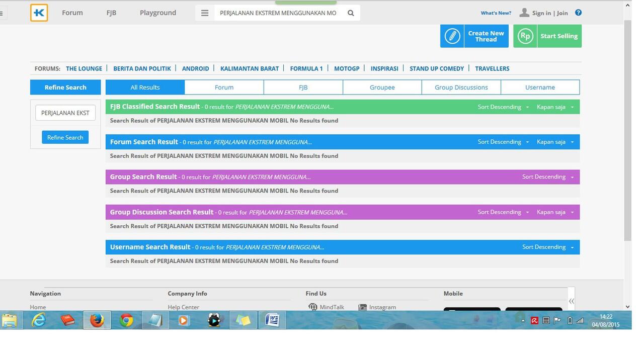
Task: Click the Avira antivirus tray icon
Action: tap(534, 320)
